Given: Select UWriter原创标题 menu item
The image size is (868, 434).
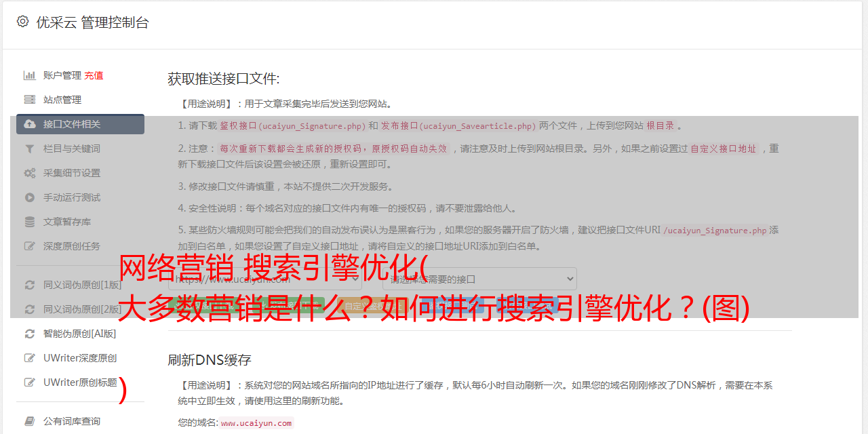Looking at the screenshot, I should pyautogui.click(x=80, y=382).
